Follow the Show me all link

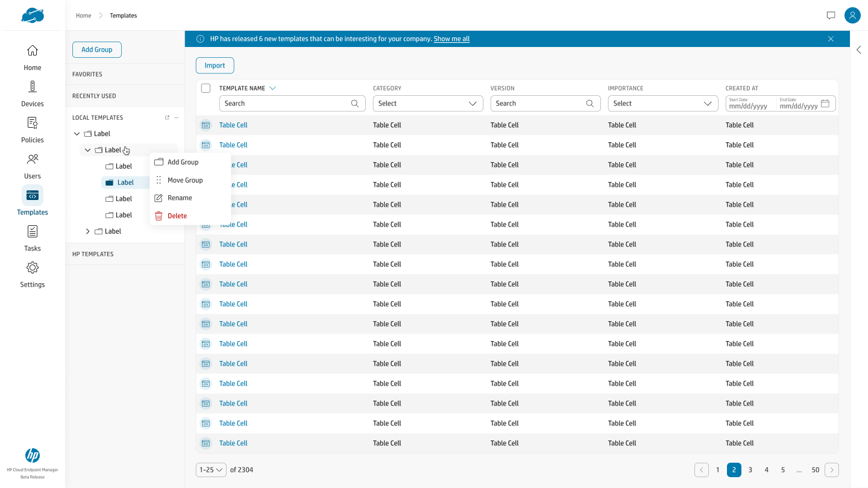pyautogui.click(x=451, y=39)
